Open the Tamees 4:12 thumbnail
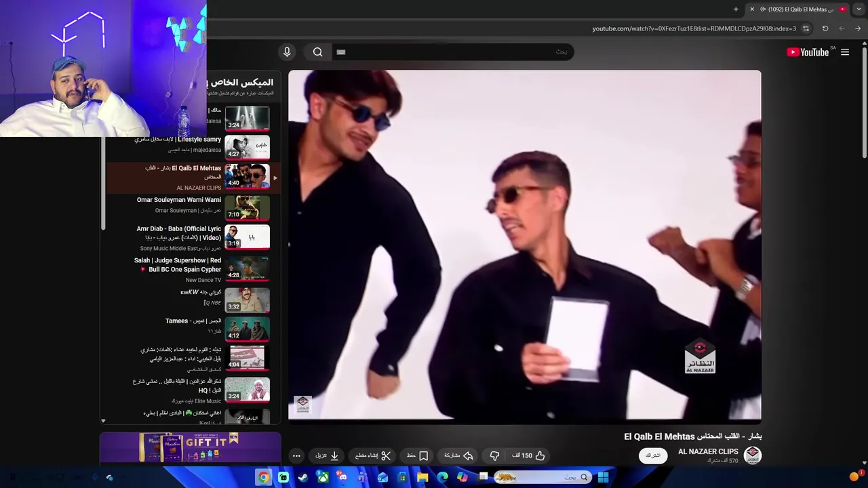 pos(247,329)
